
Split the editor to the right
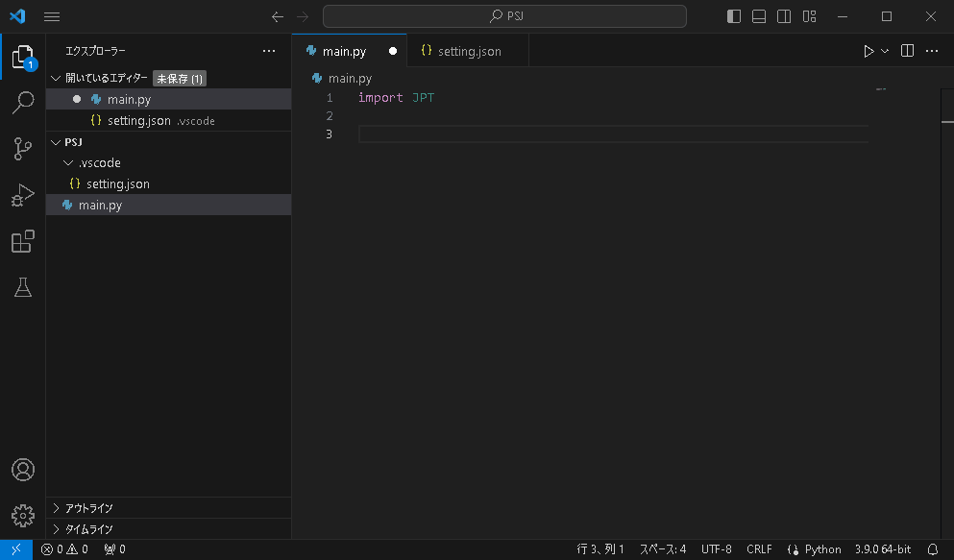pos(907,50)
